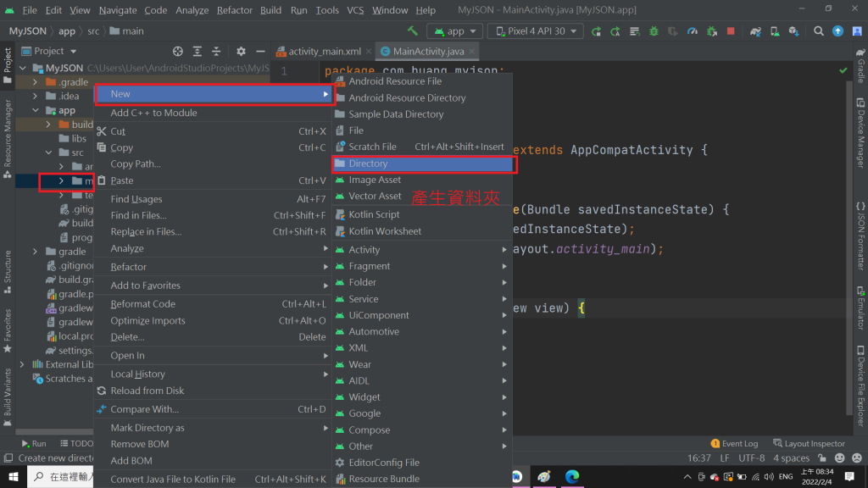Collapse all in Project panel
The height and width of the screenshot is (488, 868).
216,51
